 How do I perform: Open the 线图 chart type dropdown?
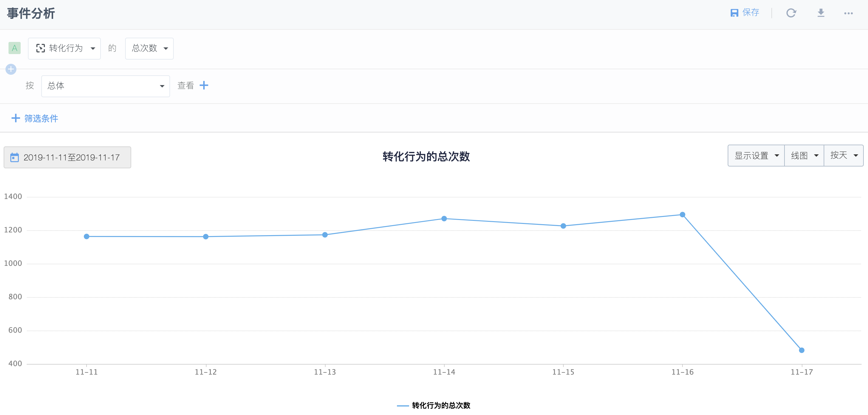(x=804, y=156)
